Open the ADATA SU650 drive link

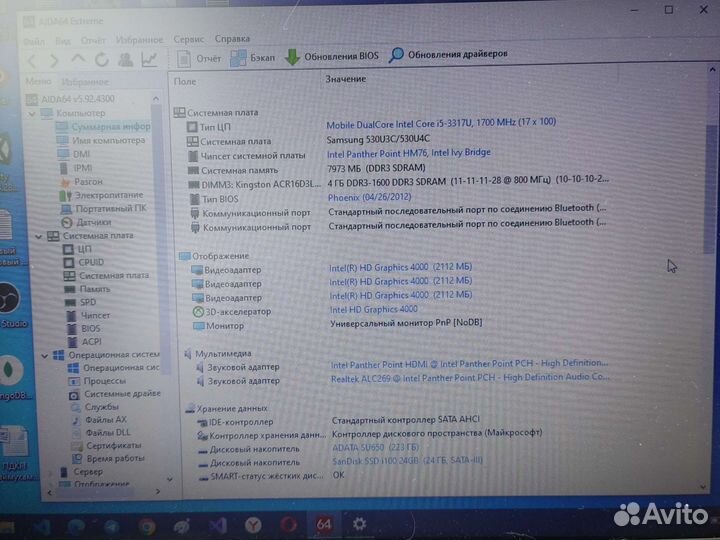[375, 447]
